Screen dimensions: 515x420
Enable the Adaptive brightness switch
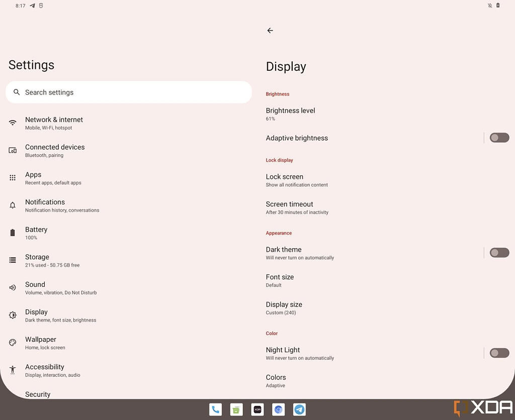tap(499, 138)
